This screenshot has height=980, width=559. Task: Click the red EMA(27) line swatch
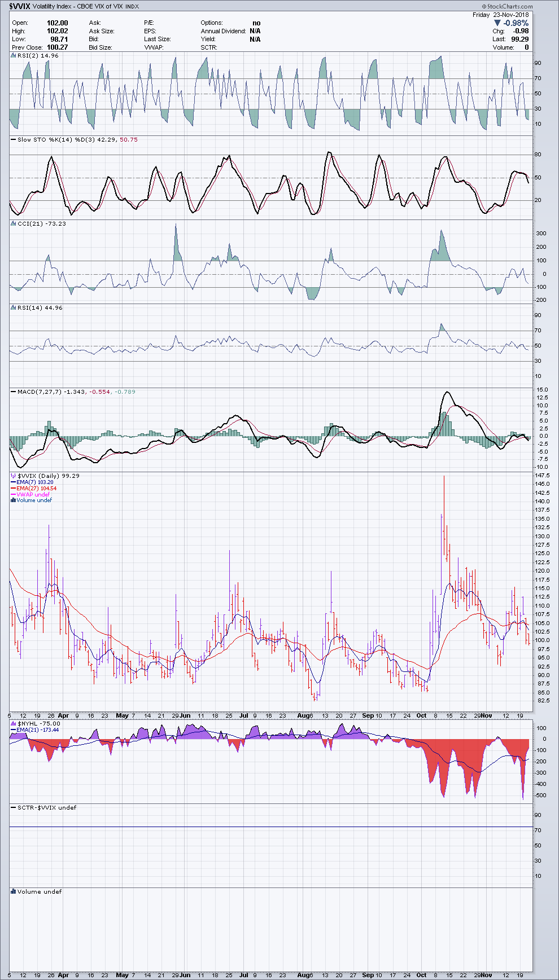(14, 489)
